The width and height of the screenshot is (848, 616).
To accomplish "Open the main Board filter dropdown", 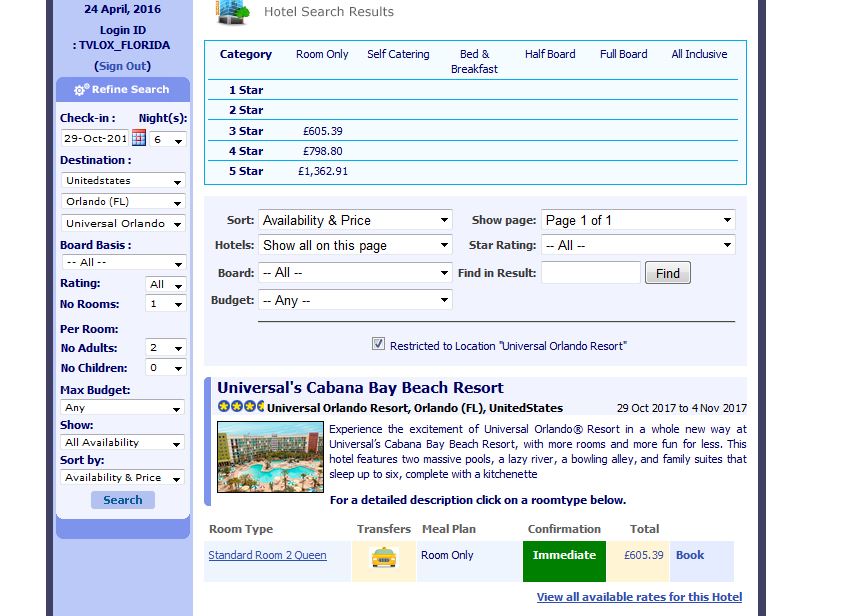I will pyautogui.click(x=355, y=273).
